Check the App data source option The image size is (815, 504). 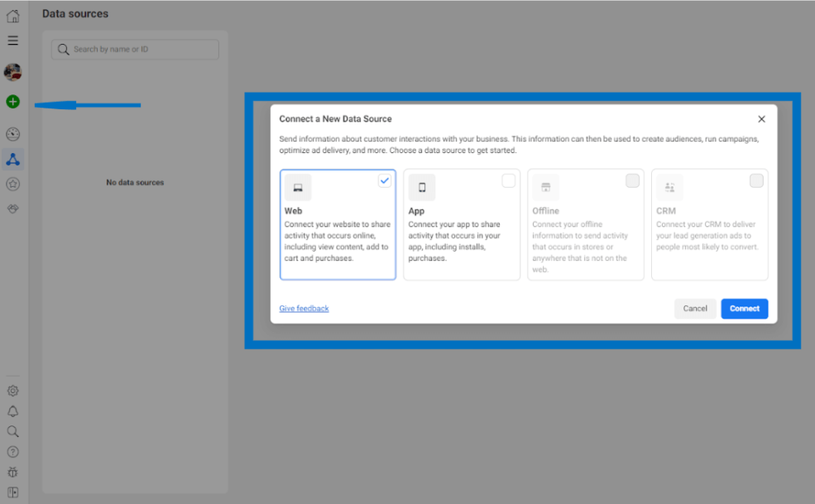point(508,180)
